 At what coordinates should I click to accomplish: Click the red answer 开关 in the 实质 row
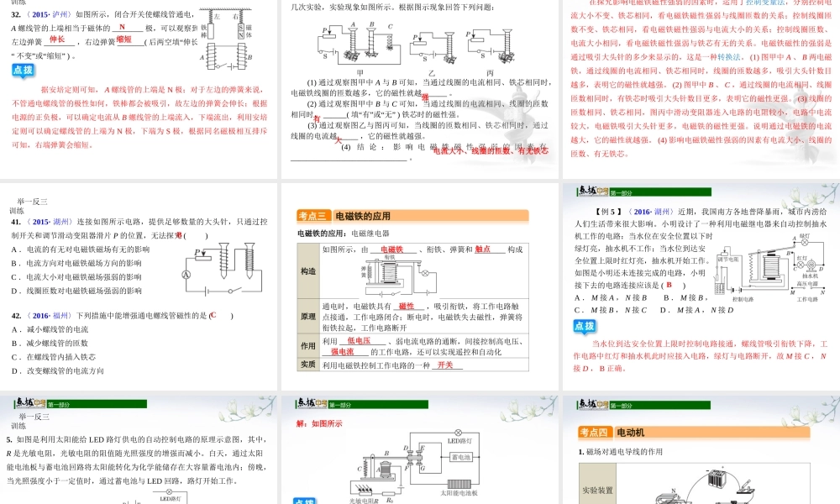point(445,365)
